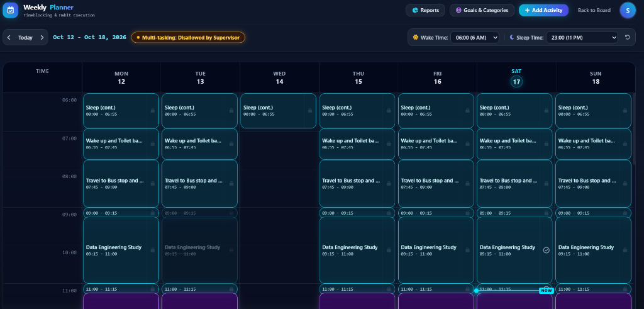Open Tuesday's 11:00 - 11:15 block
The height and width of the screenshot is (309, 644).
(x=199, y=289)
